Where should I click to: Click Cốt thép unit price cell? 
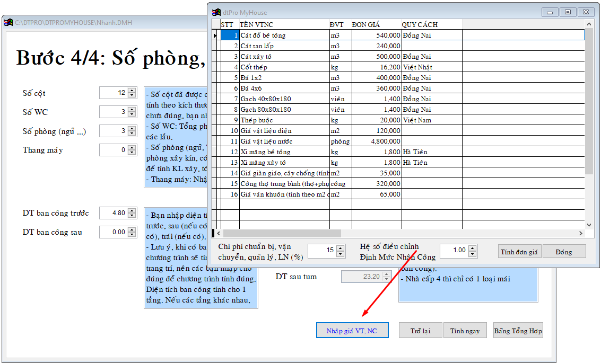(376, 67)
